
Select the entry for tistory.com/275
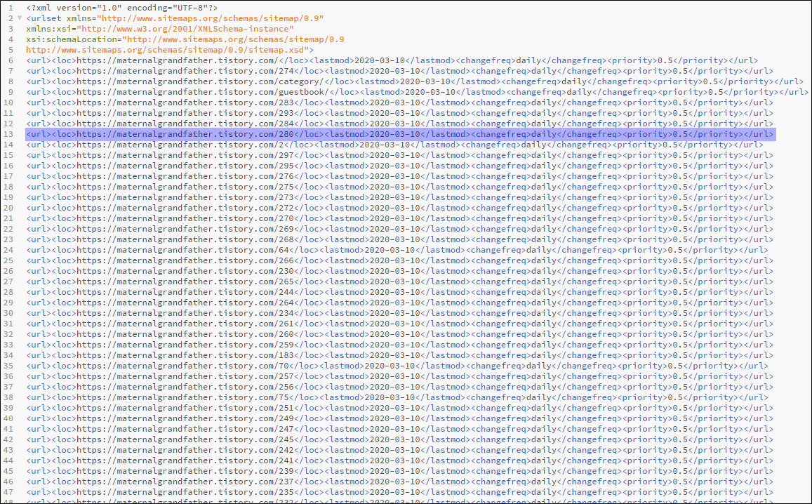400,187
